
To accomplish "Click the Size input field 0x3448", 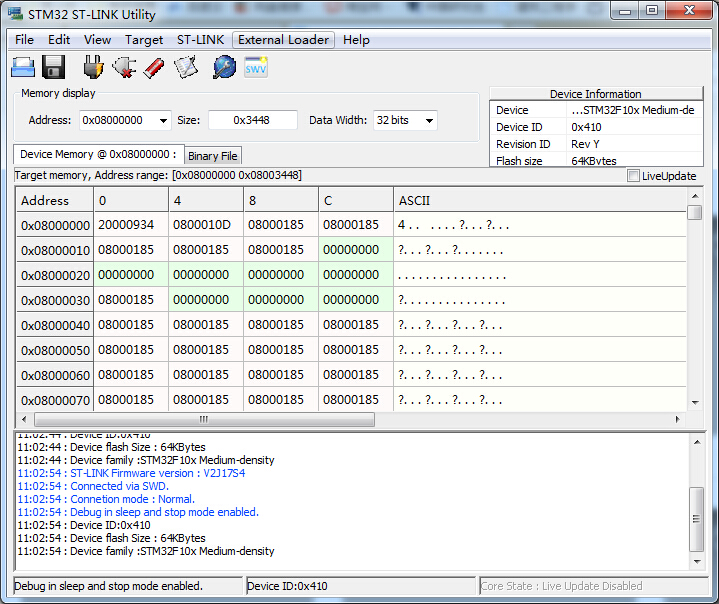I will [x=253, y=120].
